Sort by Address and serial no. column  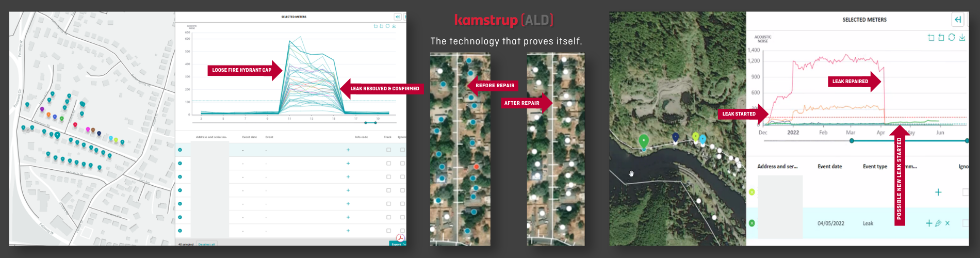(x=211, y=137)
